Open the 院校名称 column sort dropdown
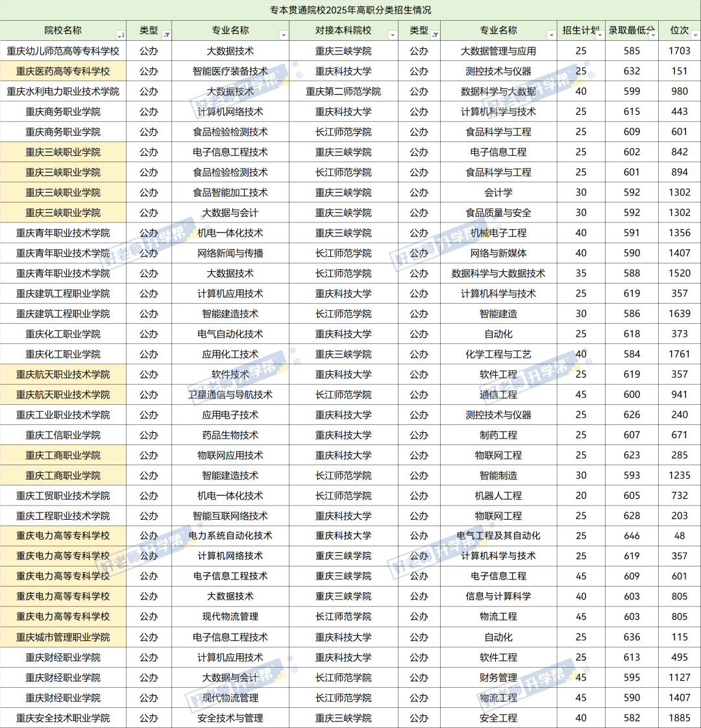Viewport: 701px width, 728px height. pyautogui.click(x=120, y=35)
